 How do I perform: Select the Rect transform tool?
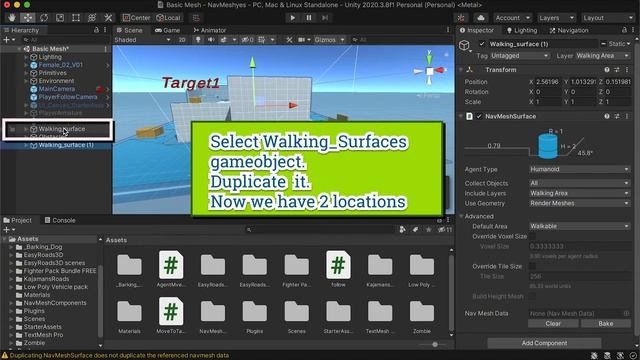(76, 18)
